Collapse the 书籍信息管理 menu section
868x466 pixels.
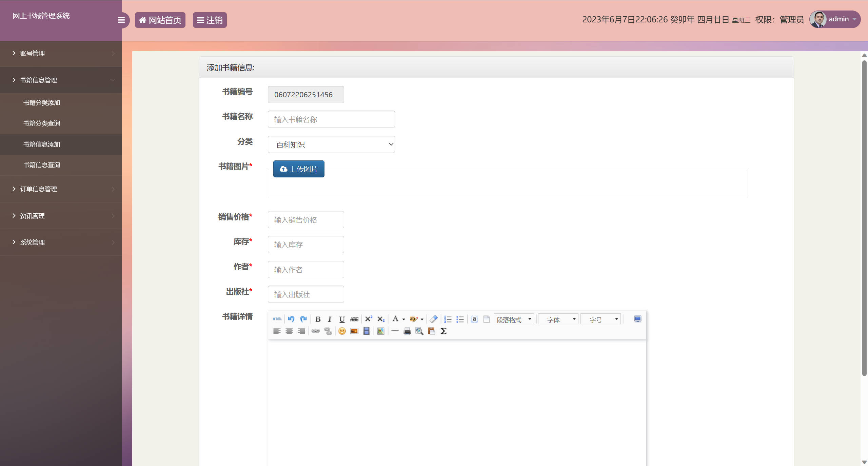pos(61,80)
